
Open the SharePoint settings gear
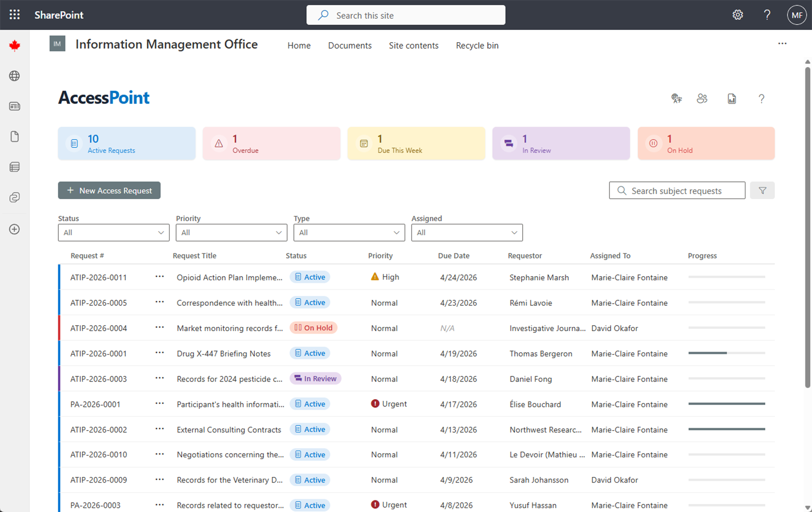click(x=737, y=15)
